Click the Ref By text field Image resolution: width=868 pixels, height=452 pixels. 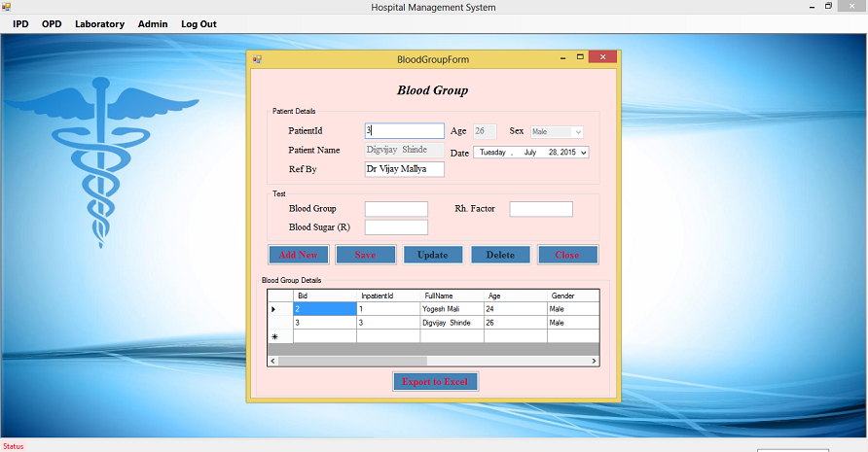coord(405,169)
